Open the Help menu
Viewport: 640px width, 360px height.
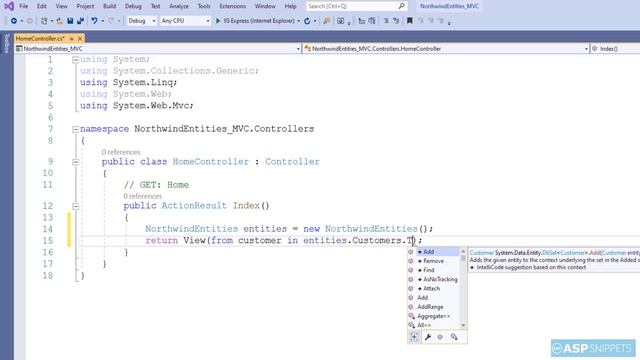pos(290,6)
